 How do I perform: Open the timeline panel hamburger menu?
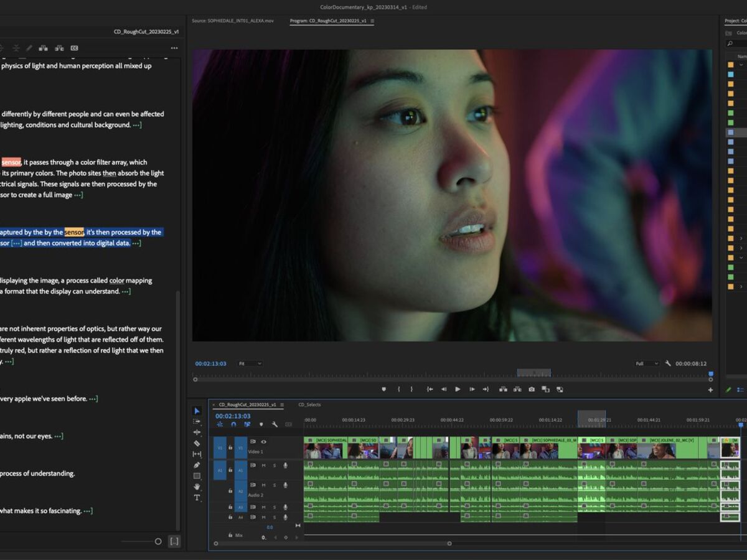tap(281, 404)
